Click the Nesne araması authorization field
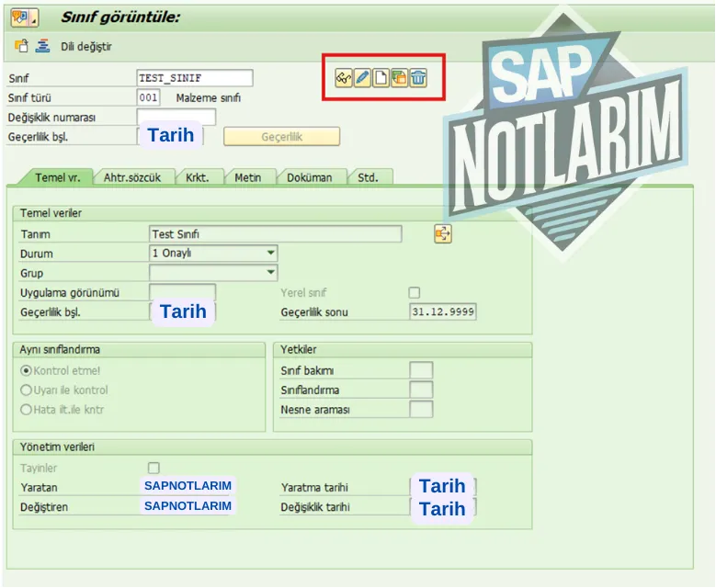Viewport: 716px width, 588px height. coord(421,410)
